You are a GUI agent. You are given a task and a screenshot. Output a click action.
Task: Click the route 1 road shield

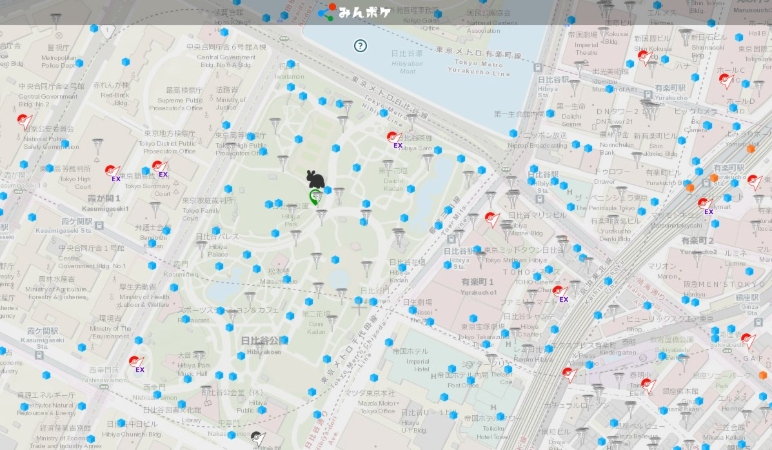[x=107, y=31]
